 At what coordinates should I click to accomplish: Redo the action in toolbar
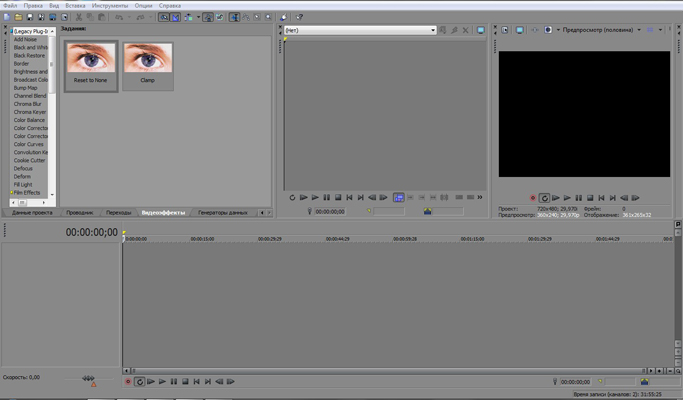click(140, 17)
